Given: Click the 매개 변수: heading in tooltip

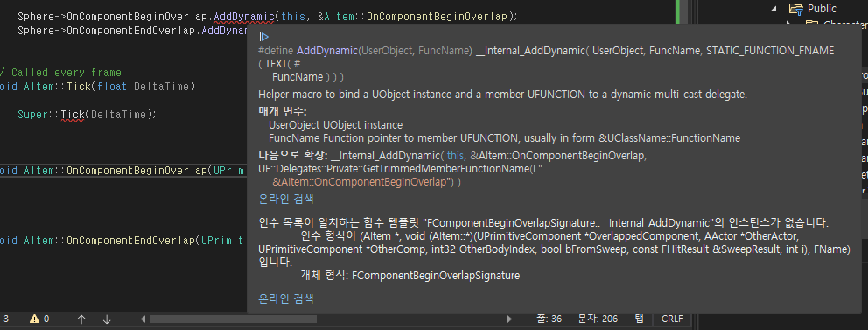Looking at the screenshot, I should coord(283,112).
